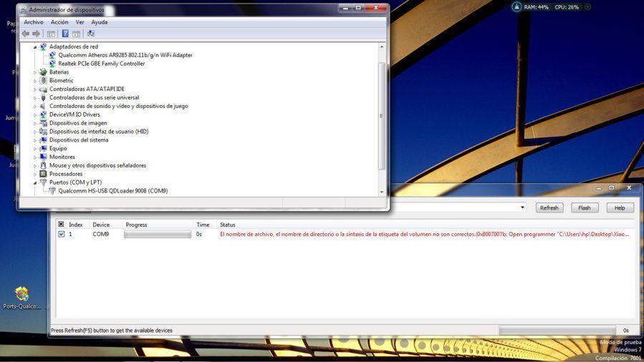The height and width of the screenshot is (362, 644).
Task: Expand Dispositivos del sistema node
Action: (x=35, y=140)
